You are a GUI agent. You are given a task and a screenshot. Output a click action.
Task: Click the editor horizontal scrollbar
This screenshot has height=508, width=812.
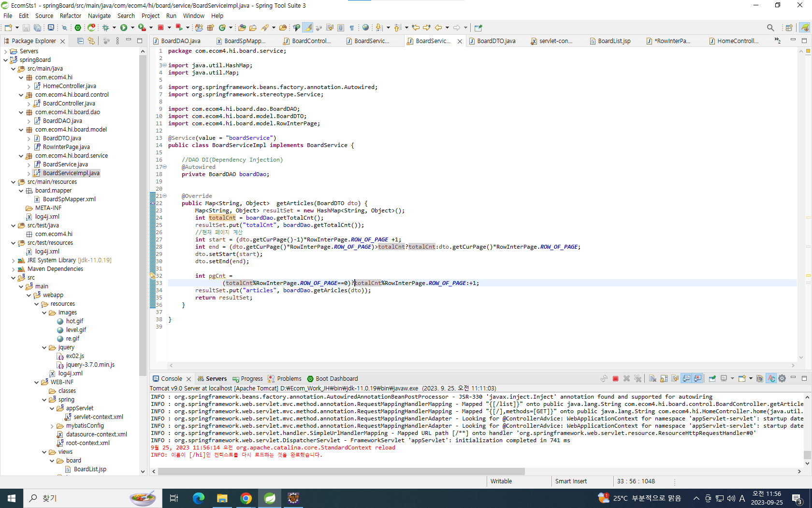[x=481, y=366]
